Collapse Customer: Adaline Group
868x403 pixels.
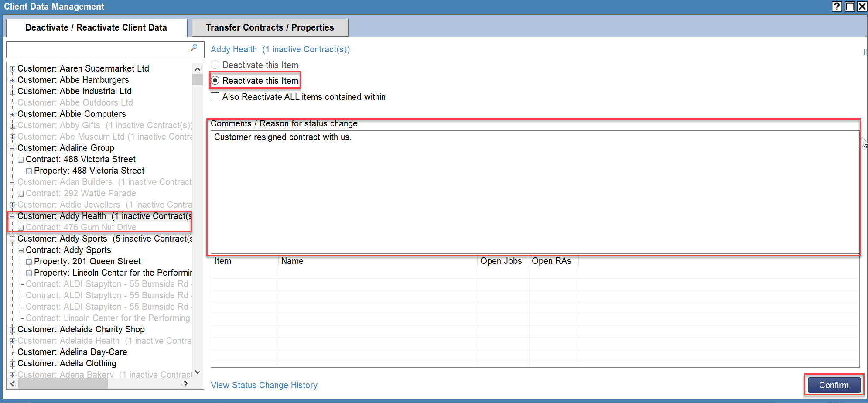pos(12,148)
